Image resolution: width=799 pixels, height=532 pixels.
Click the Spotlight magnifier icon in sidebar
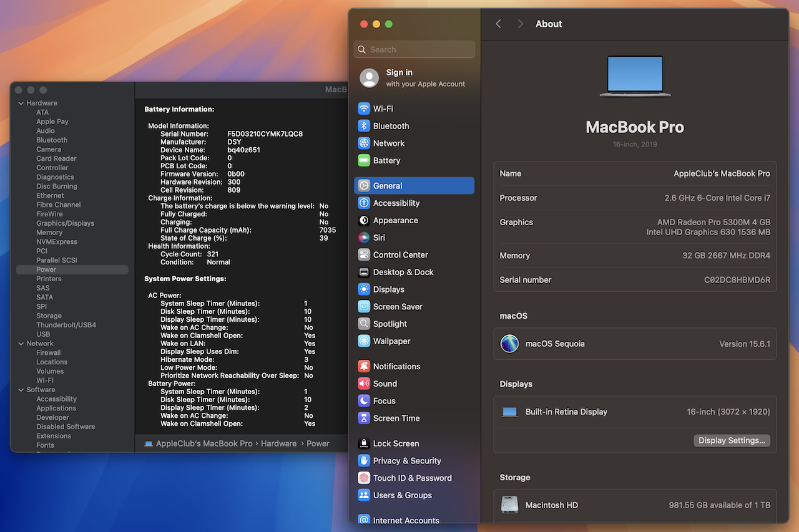[364, 324]
